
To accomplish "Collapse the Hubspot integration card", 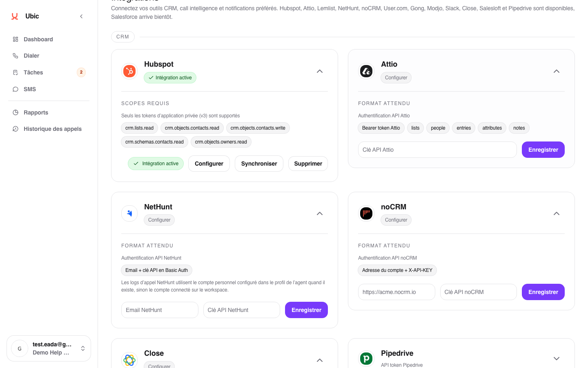I will [x=320, y=71].
